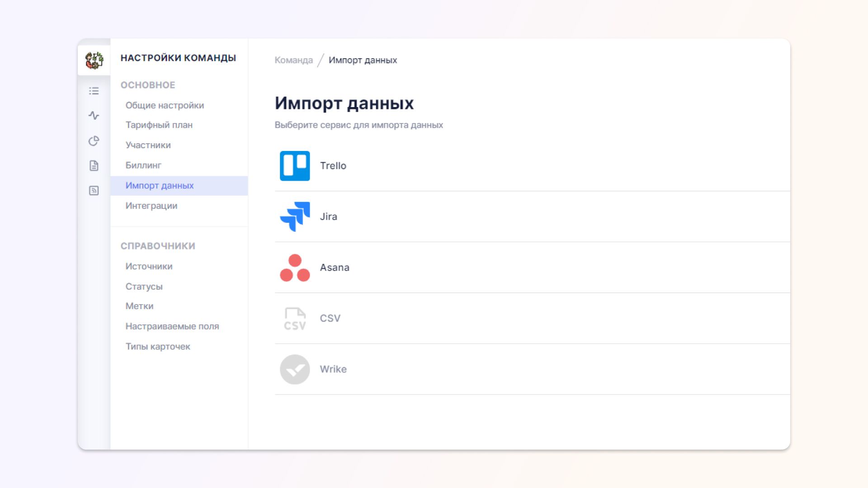Click the Импорт данных page title
This screenshot has width=868, height=488.
(344, 103)
